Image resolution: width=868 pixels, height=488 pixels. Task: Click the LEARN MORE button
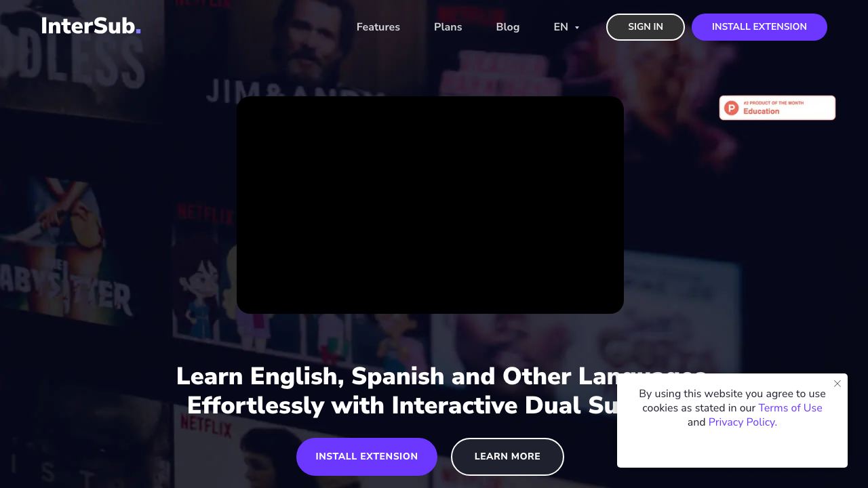507,457
